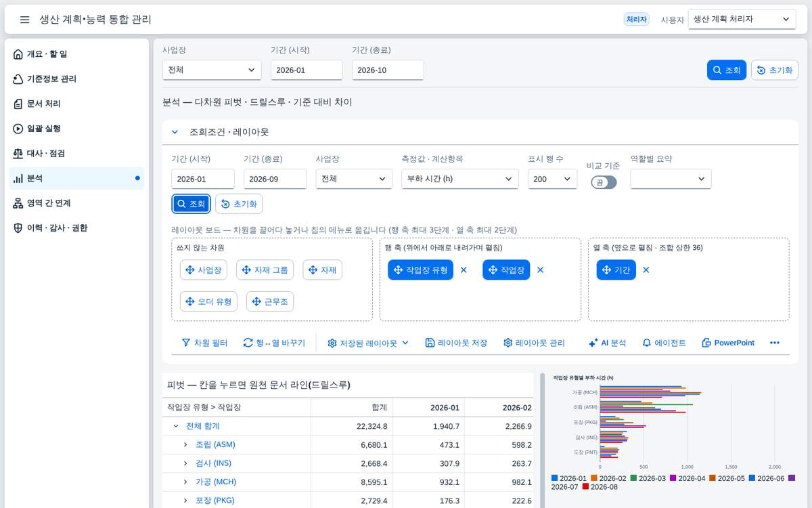The width and height of the screenshot is (812, 508).
Task: Expand the 가공 (MCH) row
Action: click(185, 482)
